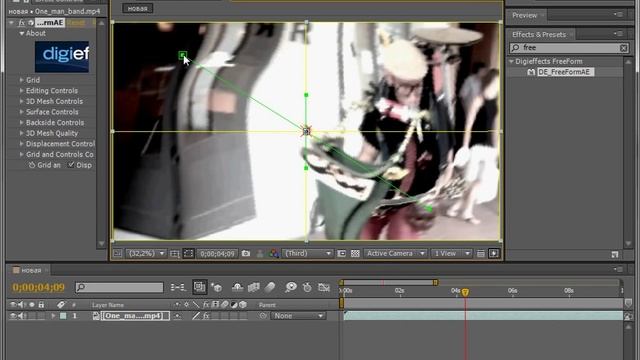Expand 3D Mesh Quality group
640x360 pixels.
click(x=22, y=133)
